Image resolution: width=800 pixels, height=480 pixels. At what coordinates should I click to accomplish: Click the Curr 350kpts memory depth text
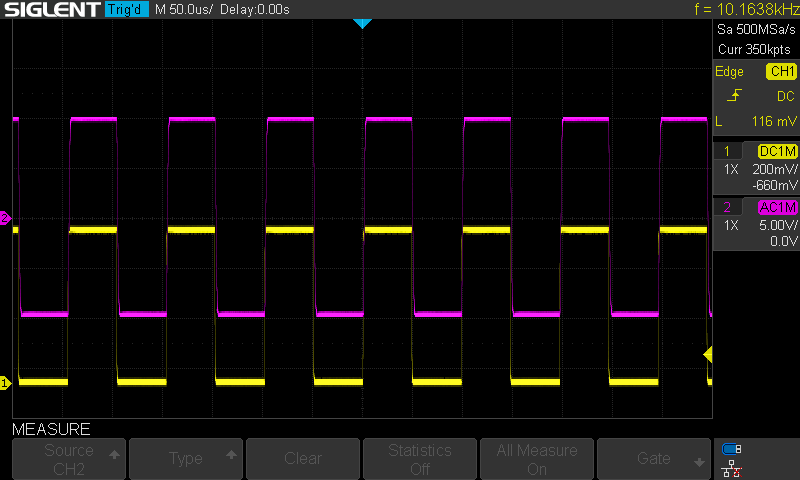[754, 49]
